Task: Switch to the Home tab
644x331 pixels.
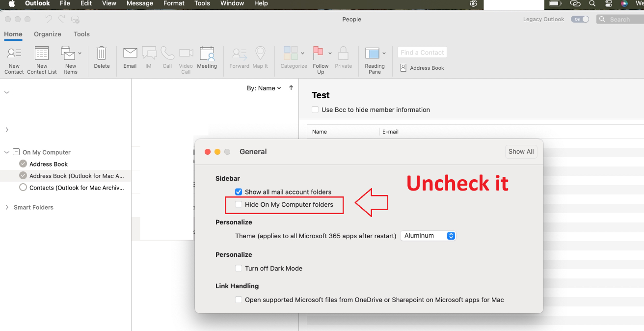Action: click(13, 34)
